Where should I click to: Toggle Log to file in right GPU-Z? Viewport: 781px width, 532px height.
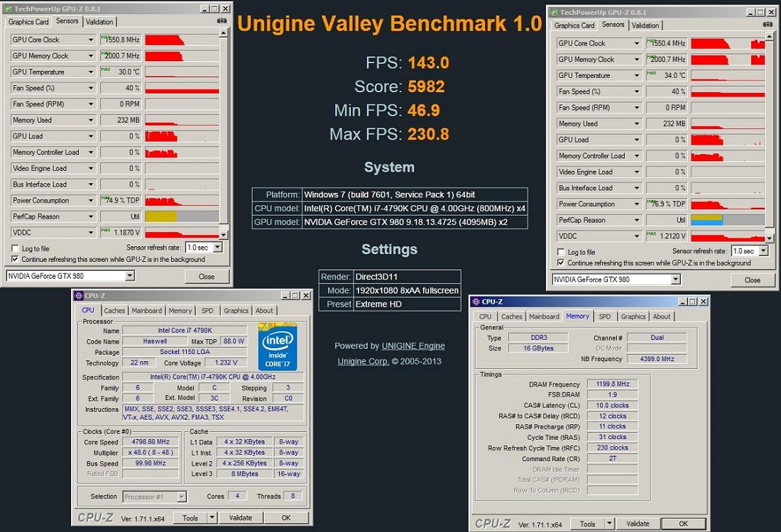click(561, 252)
